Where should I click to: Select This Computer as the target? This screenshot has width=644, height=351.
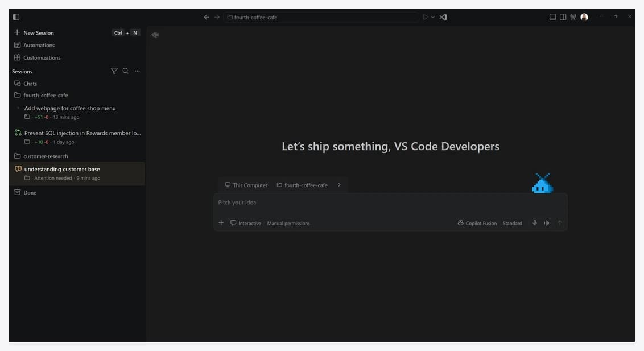[x=246, y=185]
